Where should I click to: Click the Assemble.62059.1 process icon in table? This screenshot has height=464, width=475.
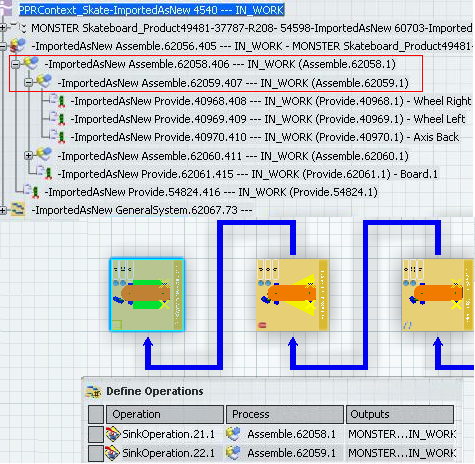tap(233, 453)
